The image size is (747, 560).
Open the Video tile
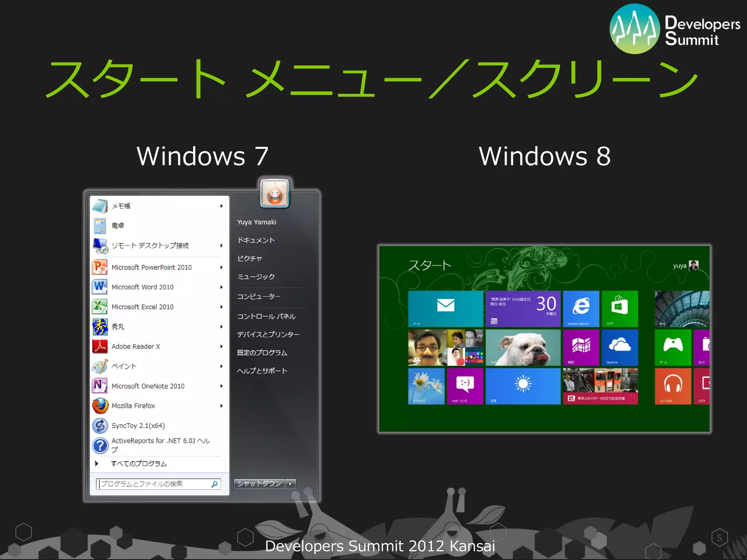[702, 386]
